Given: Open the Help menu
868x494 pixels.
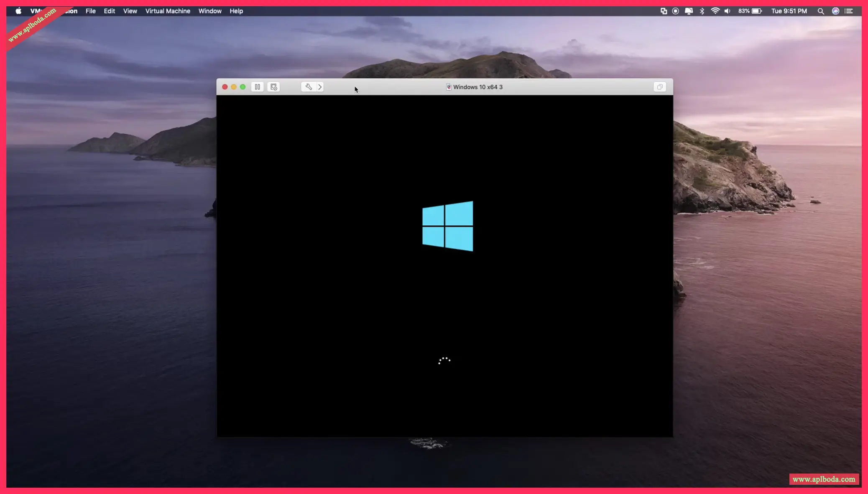Looking at the screenshot, I should (x=236, y=11).
